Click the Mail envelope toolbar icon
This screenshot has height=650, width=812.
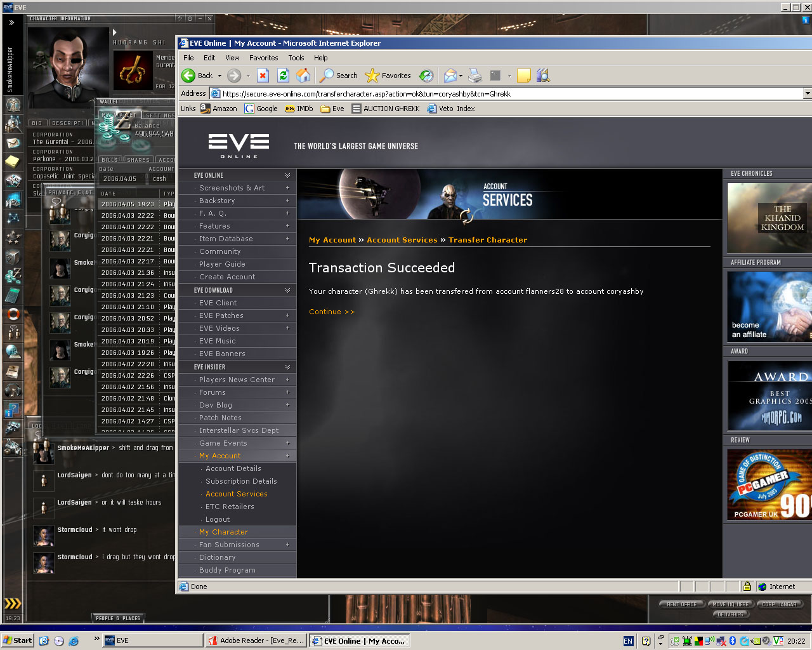[x=450, y=76]
